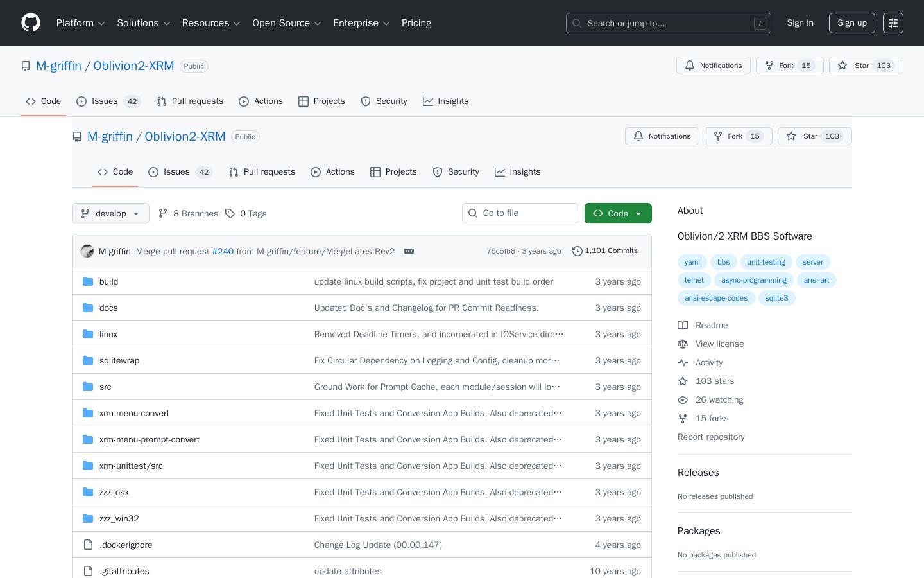The height and width of the screenshot is (578, 924).
Task: Expand the Platform menu
Action: pos(81,23)
